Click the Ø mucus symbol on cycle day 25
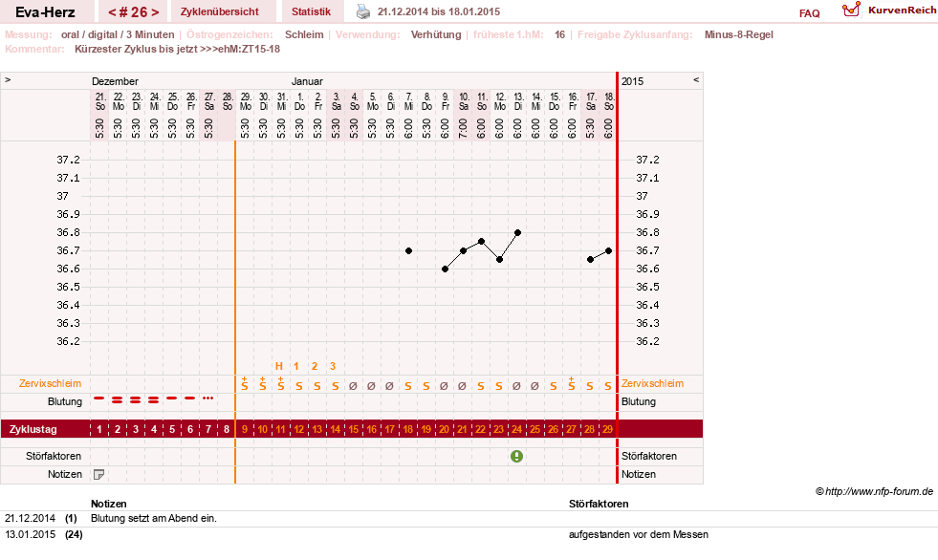 534,386
